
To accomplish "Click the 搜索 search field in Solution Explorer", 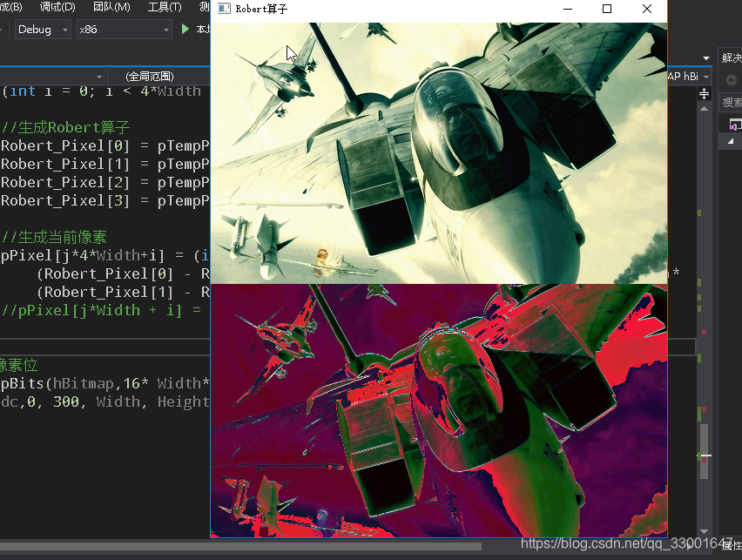I will (732, 102).
